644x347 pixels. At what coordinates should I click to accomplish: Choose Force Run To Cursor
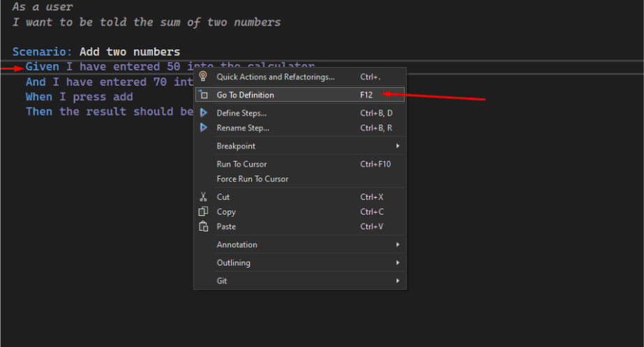[x=300, y=179]
